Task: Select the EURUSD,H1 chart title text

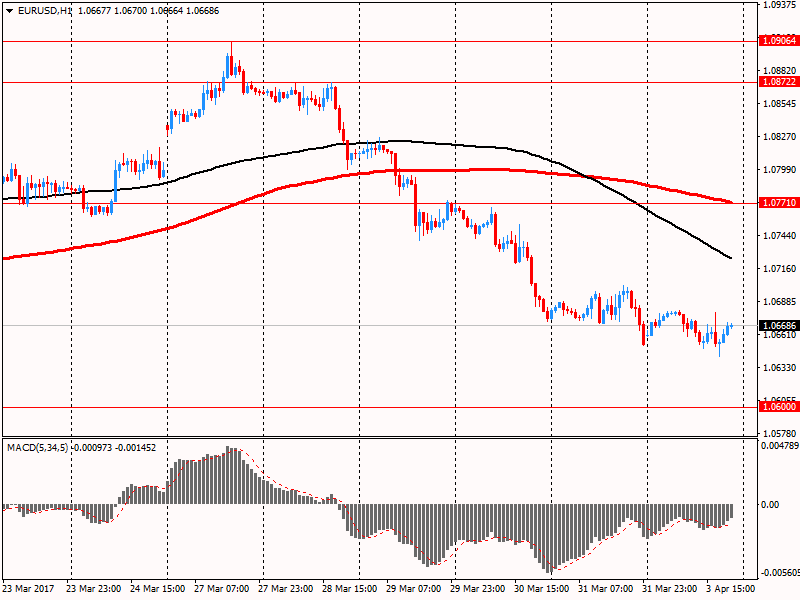Action: pyautogui.click(x=45, y=11)
